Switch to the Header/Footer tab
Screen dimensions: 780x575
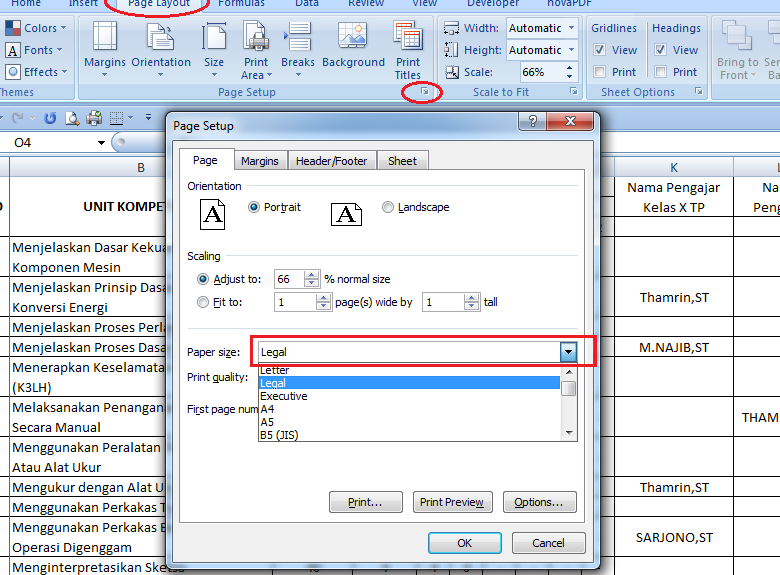pyautogui.click(x=331, y=161)
